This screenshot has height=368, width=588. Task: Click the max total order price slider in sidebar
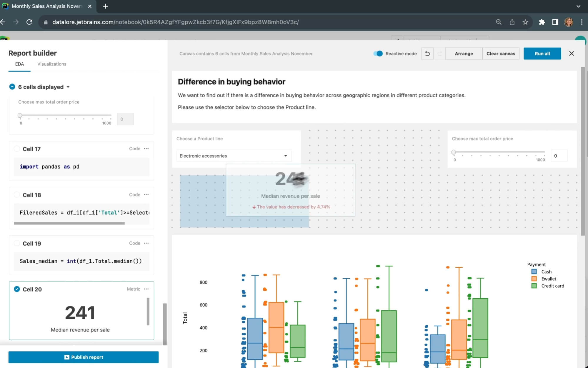(66, 115)
